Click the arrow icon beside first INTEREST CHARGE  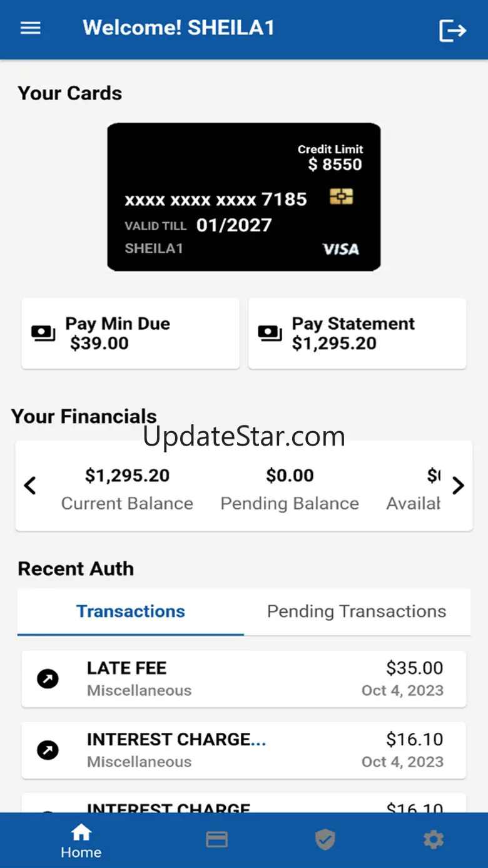coord(48,750)
